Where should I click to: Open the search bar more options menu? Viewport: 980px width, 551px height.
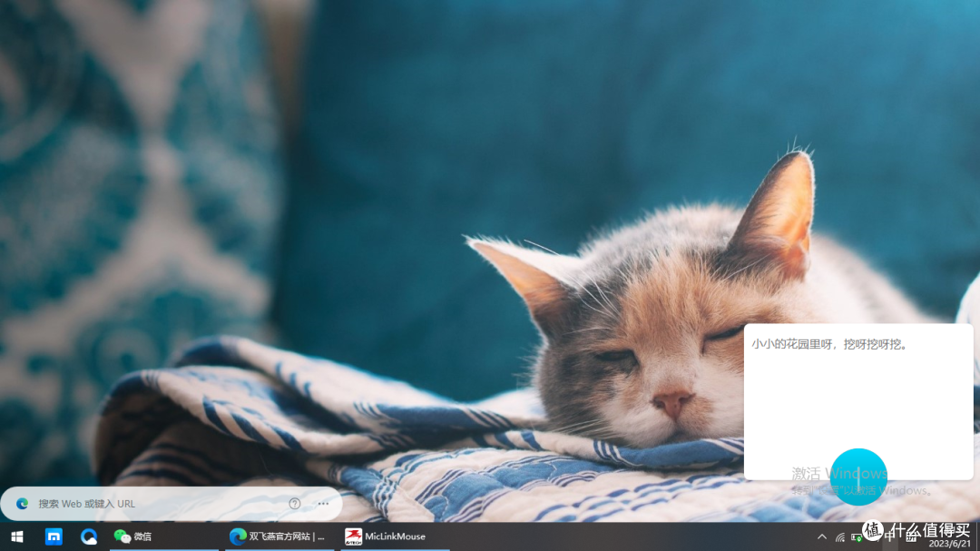point(323,504)
